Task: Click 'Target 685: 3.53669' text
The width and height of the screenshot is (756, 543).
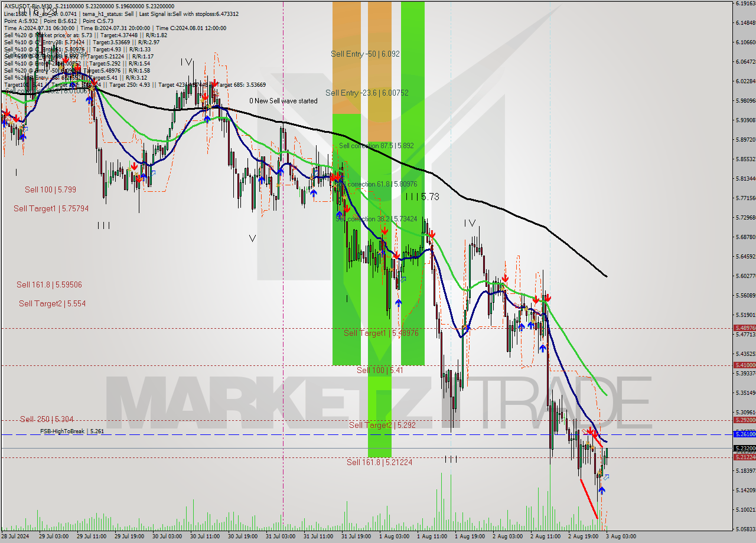Action: (x=240, y=85)
